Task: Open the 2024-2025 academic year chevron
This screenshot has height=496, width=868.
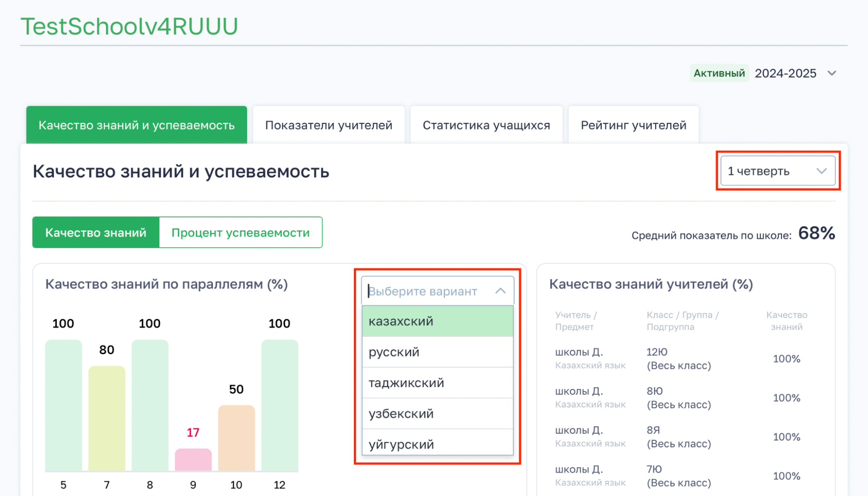Action: tap(832, 73)
